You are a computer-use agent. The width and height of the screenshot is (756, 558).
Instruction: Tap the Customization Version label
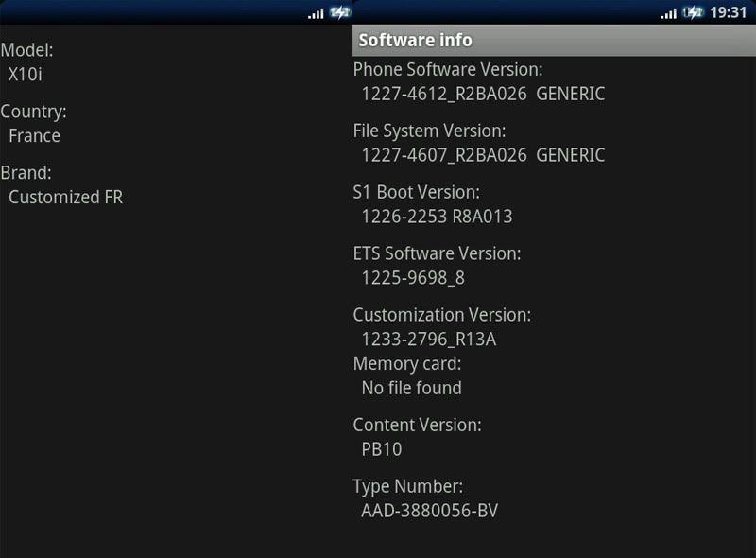click(441, 315)
